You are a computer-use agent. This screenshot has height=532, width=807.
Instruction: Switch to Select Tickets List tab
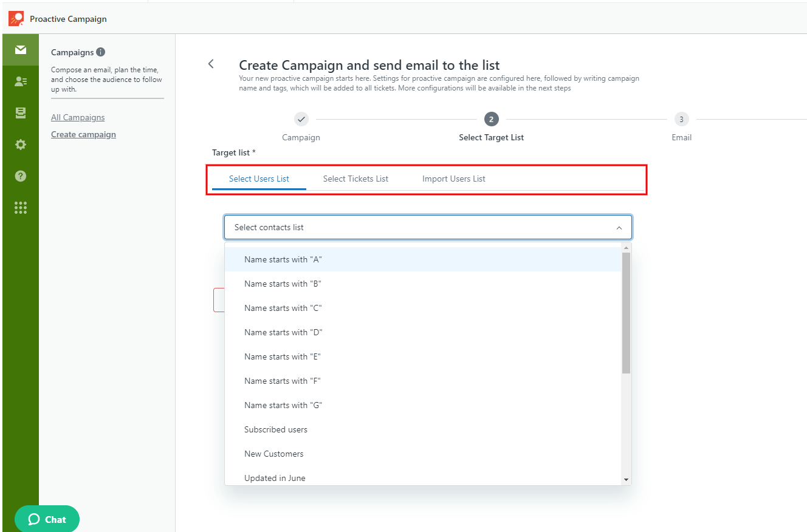tap(355, 179)
